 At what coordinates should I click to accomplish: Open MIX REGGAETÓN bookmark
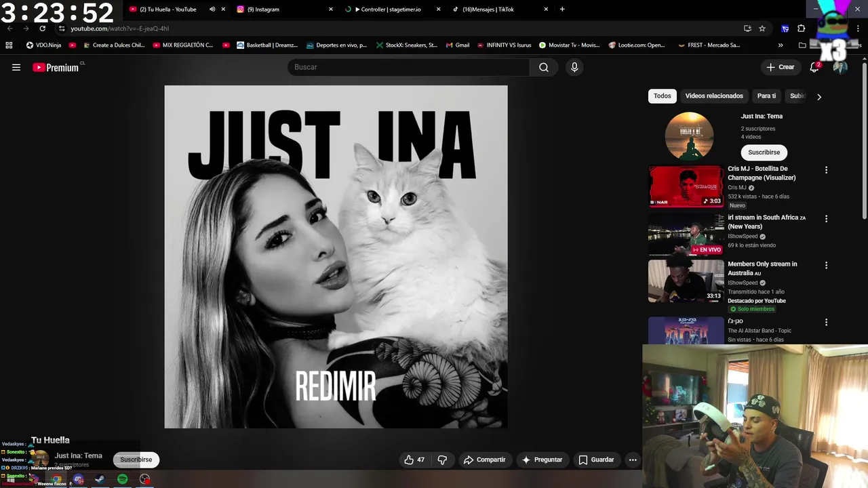point(184,45)
